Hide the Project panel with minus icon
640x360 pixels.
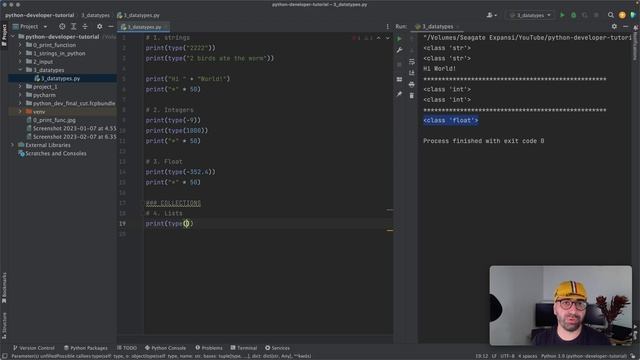point(111,27)
